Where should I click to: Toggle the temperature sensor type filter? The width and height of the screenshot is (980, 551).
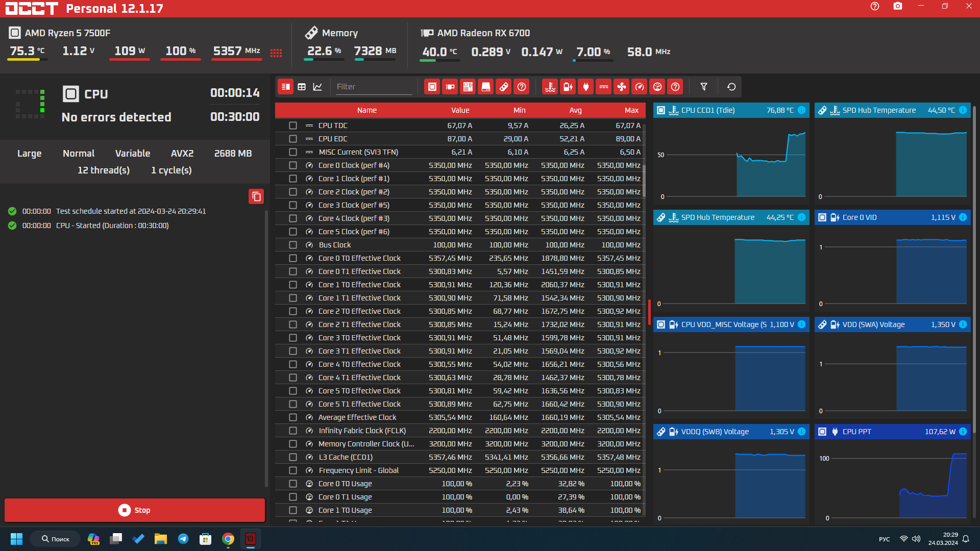click(x=550, y=87)
